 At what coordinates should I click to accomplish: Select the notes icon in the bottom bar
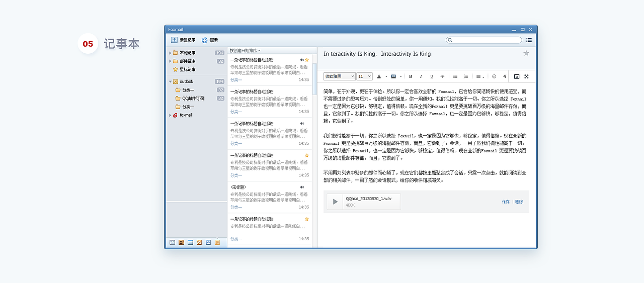(217, 242)
